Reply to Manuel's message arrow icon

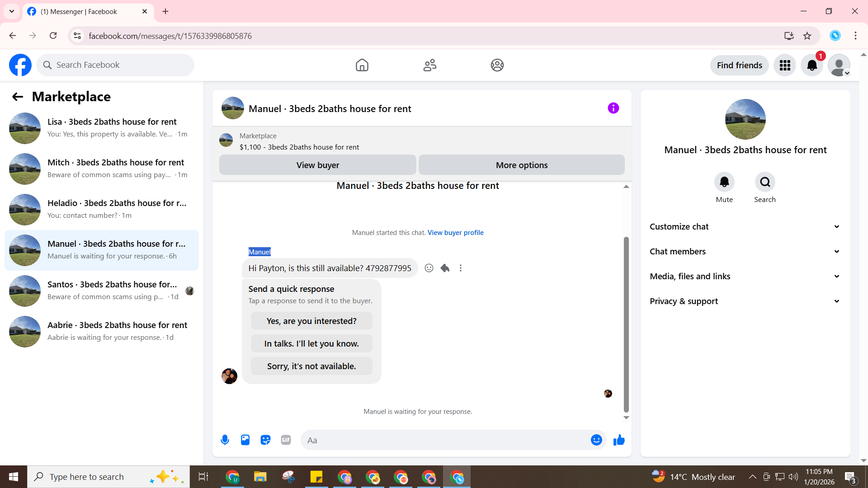click(x=445, y=268)
